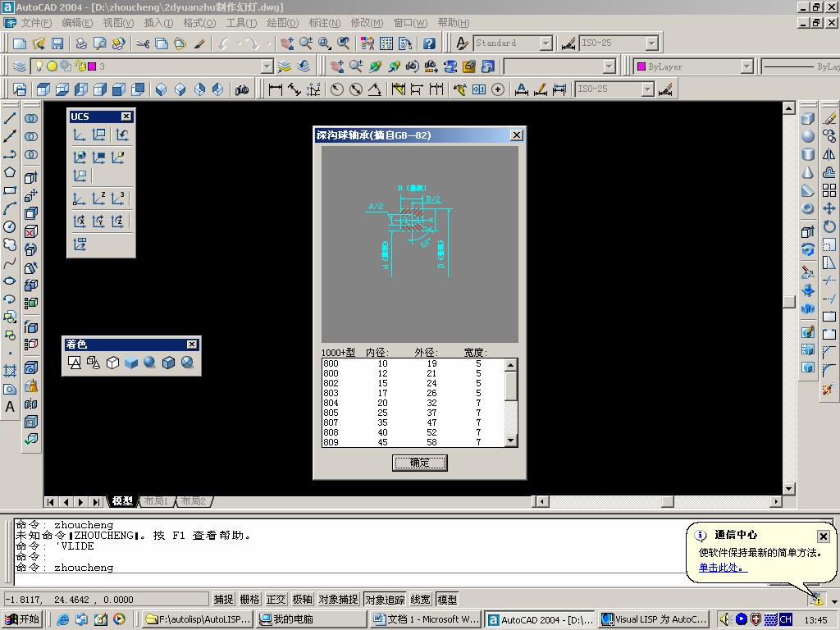Open the ByLayer color dropdown

pos(746,66)
